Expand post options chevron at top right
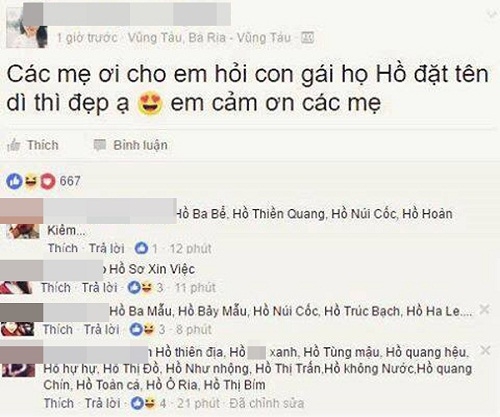 (491, 15)
